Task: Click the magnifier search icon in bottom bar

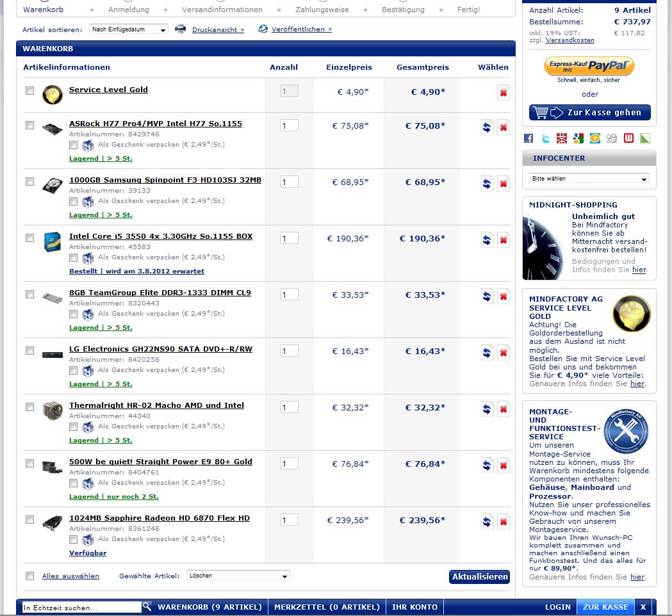Action: [x=147, y=606]
